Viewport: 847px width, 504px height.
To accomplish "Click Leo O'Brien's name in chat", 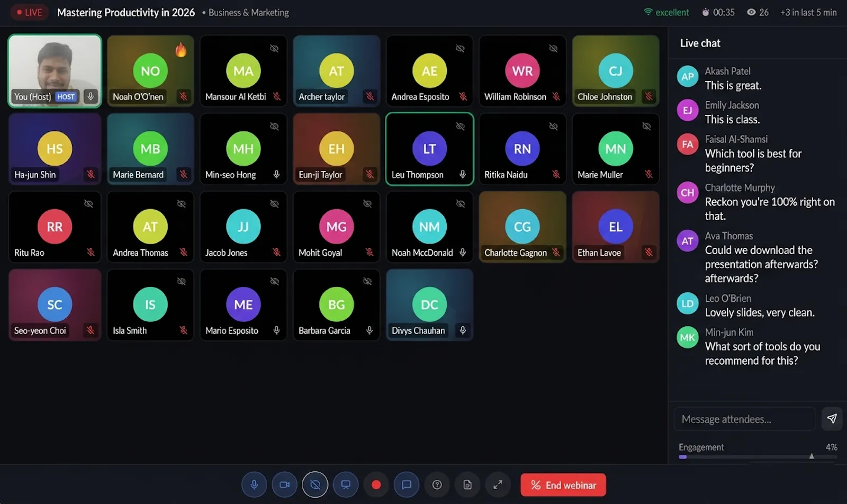I will coord(728,299).
